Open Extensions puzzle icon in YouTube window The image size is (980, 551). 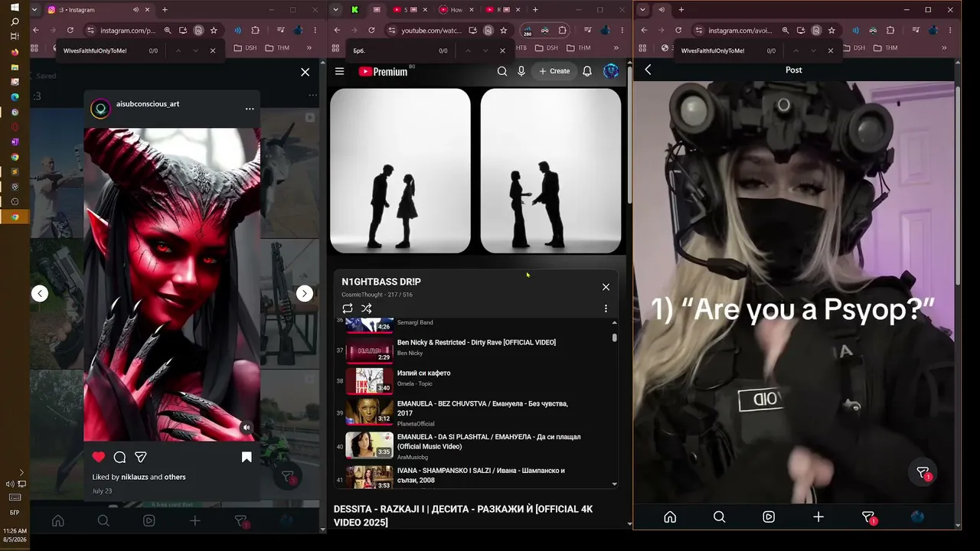pos(563,31)
